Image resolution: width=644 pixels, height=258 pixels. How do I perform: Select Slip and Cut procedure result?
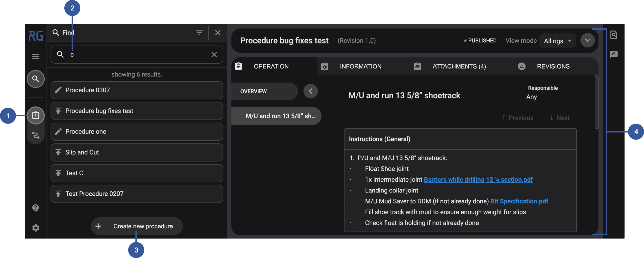pos(137,152)
